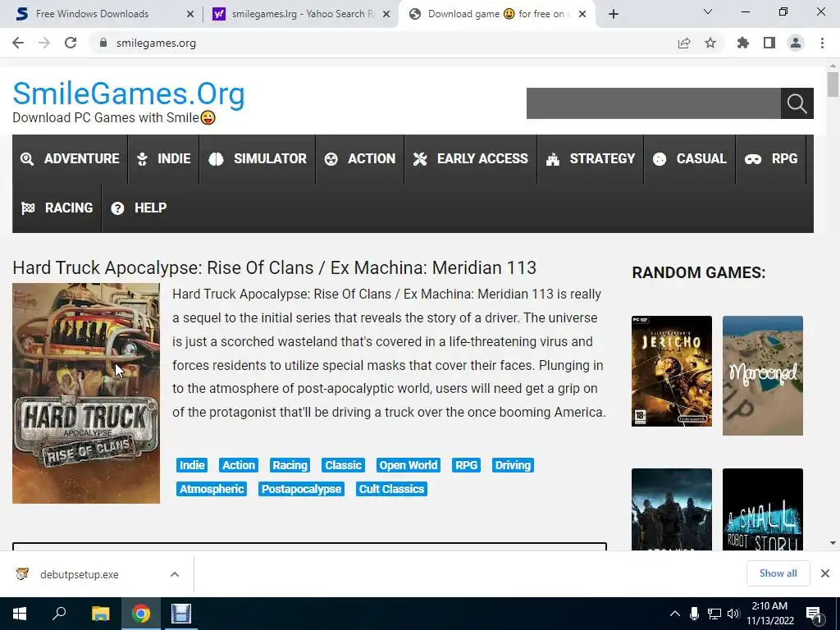Show hidden system tray icons

(675, 614)
